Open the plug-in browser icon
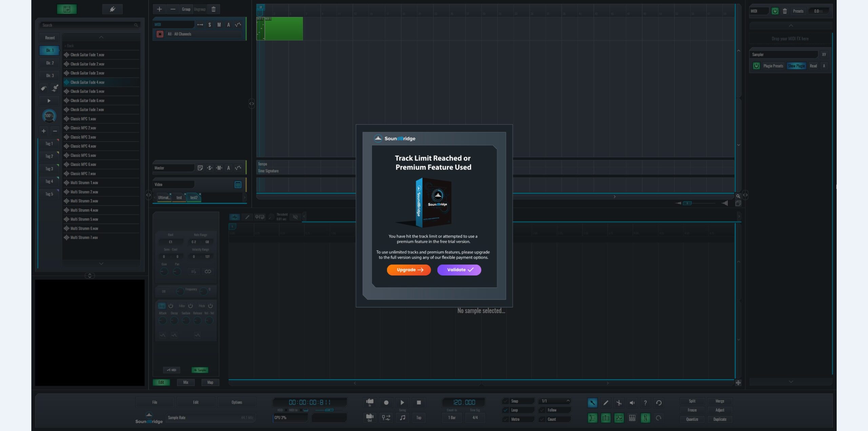 (x=112, y=9)
